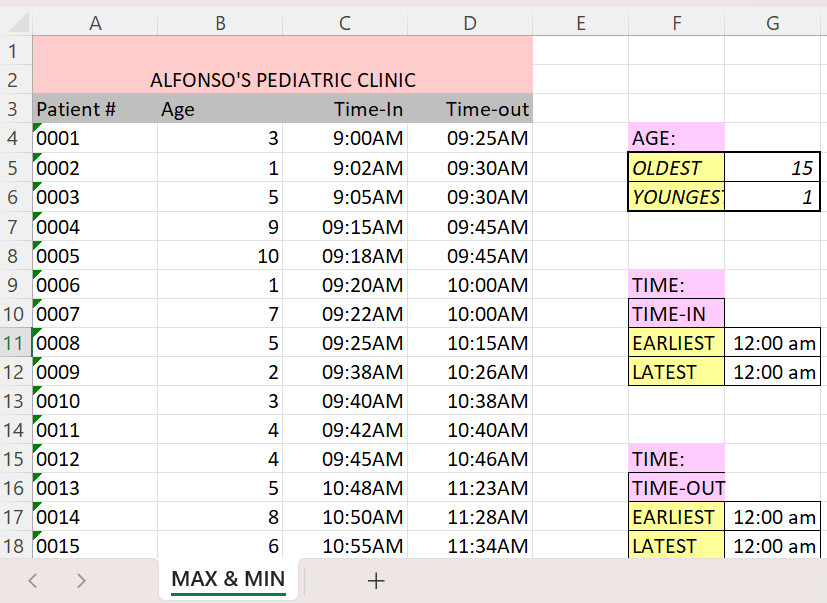The image size is (827, 603).
Task: Select Time-In cell 9:02AM
Action: [x=345, y=168]
